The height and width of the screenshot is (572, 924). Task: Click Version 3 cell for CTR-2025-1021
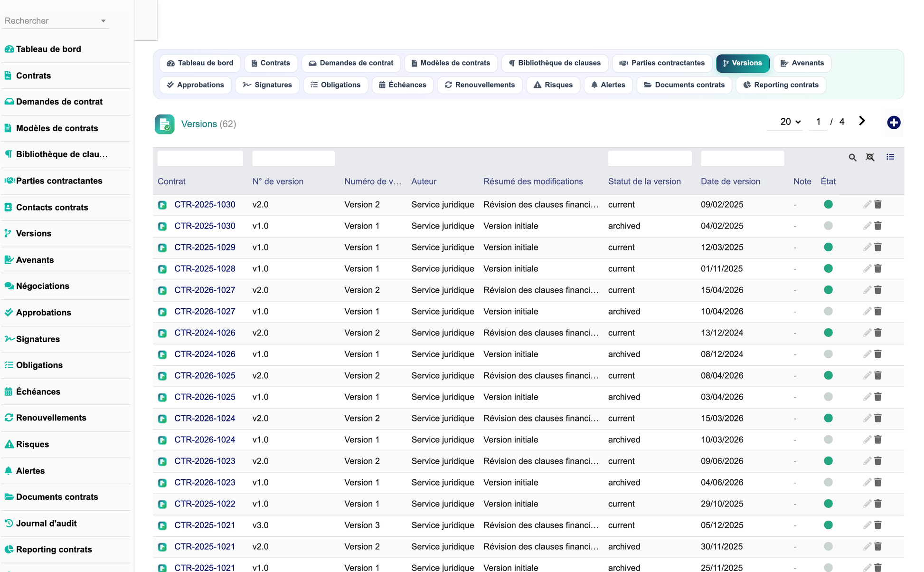(x=362, y=525)
